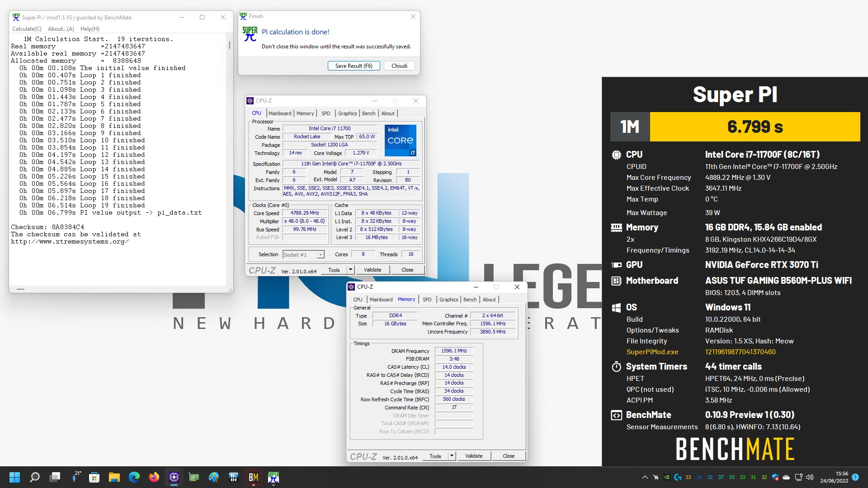Click Validate in upper CPU-Z window
The width and height of the screenshot is (868, 488).
tap(373, 270)
